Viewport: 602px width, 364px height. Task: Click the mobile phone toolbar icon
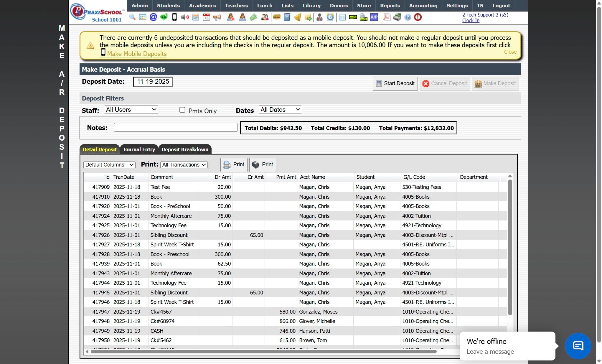[x=174, y=17]
